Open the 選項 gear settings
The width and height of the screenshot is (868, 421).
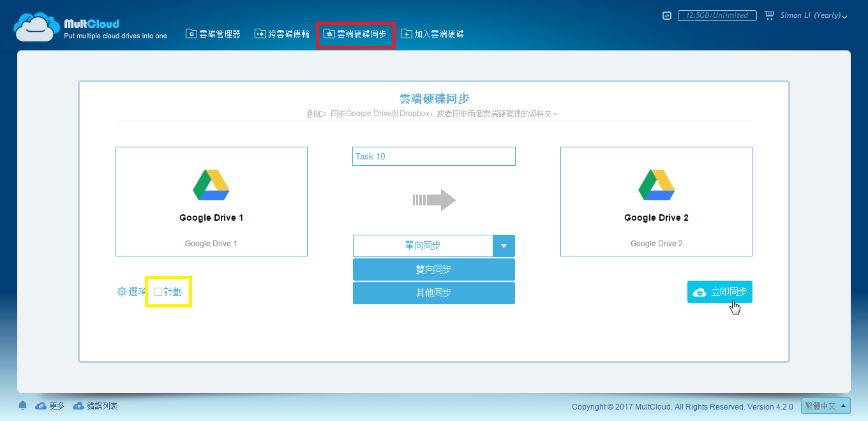click(x=131, y=292)
